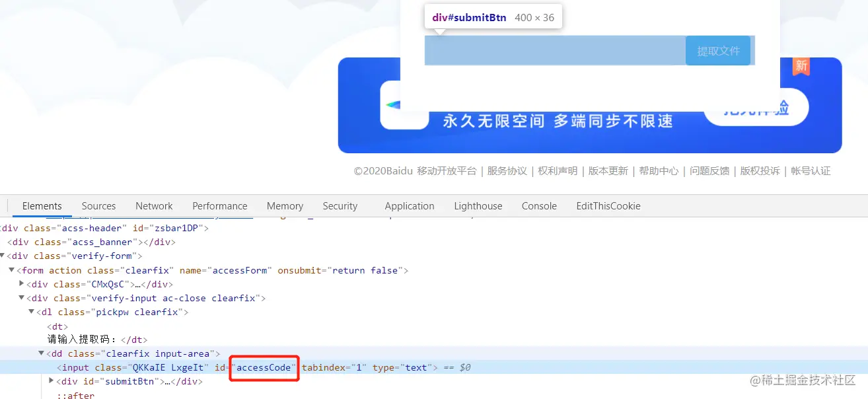Open the 权利声明 footer link

(558, 171)
